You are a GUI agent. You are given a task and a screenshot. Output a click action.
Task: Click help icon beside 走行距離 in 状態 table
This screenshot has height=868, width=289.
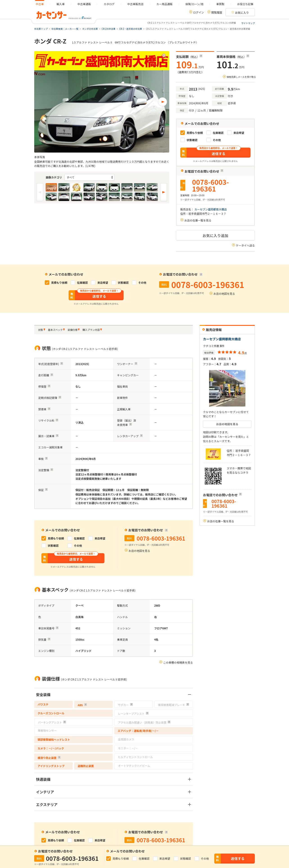[52, 375]
